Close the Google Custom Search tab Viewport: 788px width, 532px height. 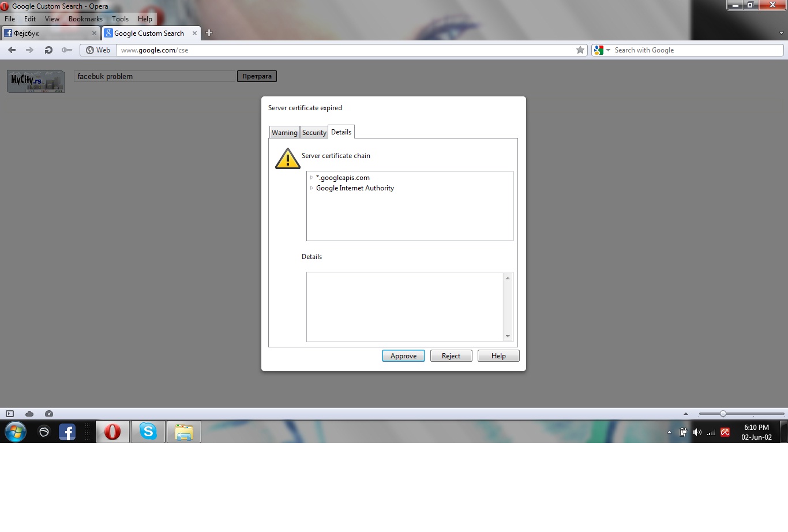(x=194, y=33)
